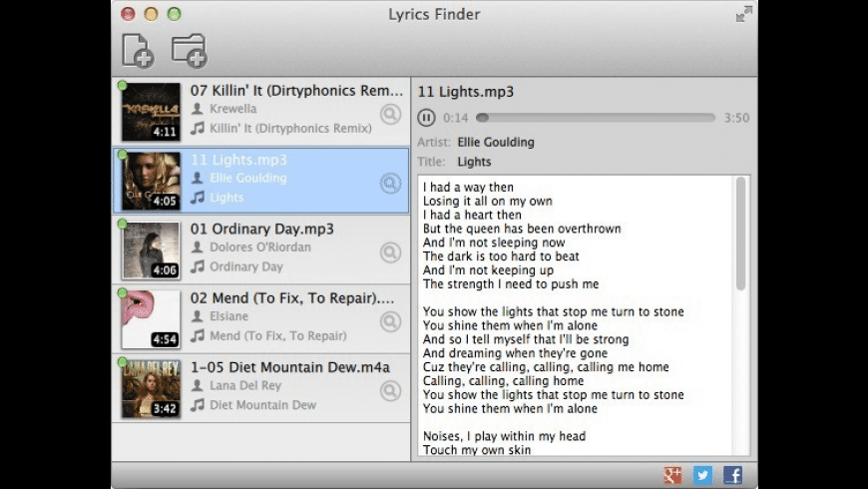Select the 07 Killin' It song title
868x489 pixels.
296,90
